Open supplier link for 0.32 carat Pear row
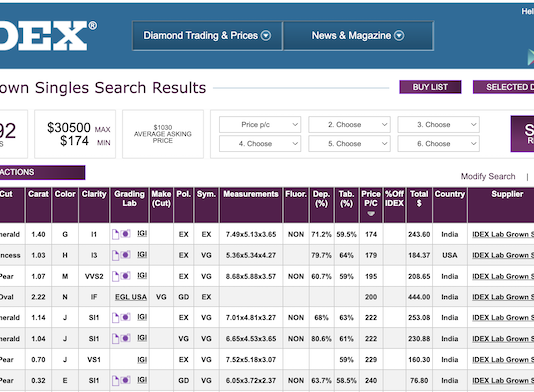Image resolution: width=534 pixels, height=392 pixels. pos(503,380)
